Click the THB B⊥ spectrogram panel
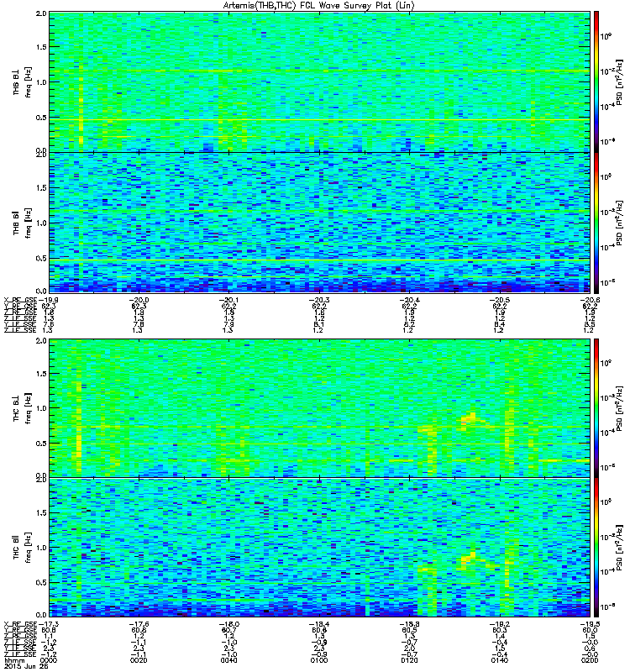Image resolution: width=630 pixels, height=672 pixels. (x=320, y=81)
